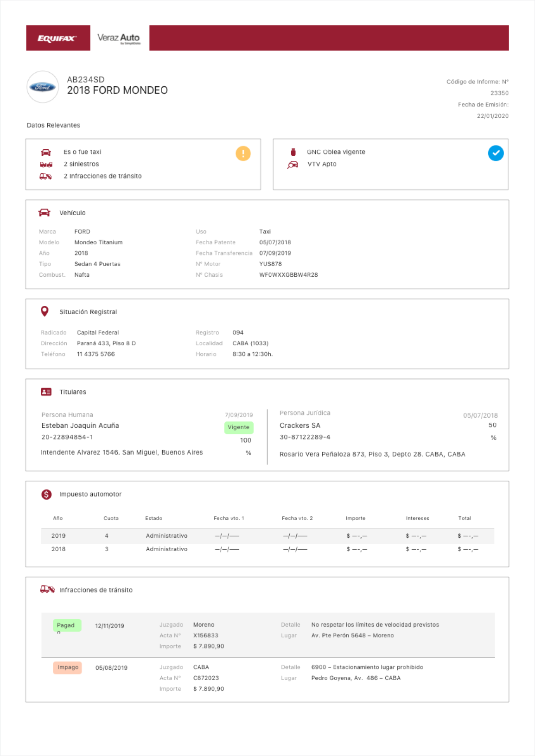
Task: Click the blue checkmark status icon
Action: (496, 153)
